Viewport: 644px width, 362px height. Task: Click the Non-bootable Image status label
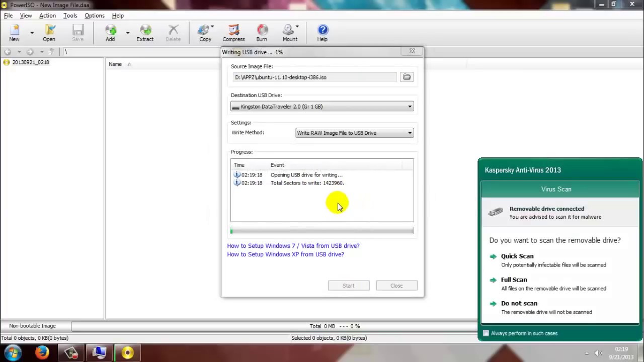click(x=32, y=326)
